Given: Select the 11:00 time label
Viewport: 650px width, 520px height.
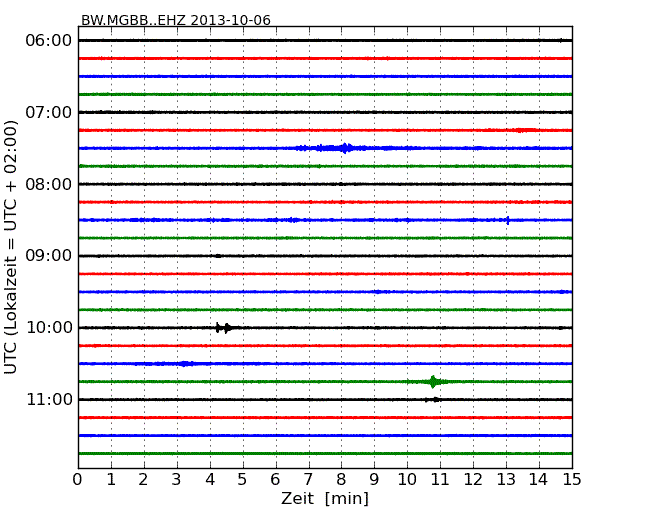Looking at the screenshot, I should coord(49,399).
